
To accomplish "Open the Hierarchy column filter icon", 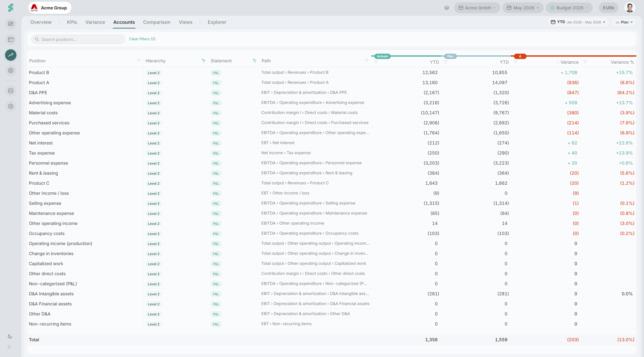I will click(203, 61).
